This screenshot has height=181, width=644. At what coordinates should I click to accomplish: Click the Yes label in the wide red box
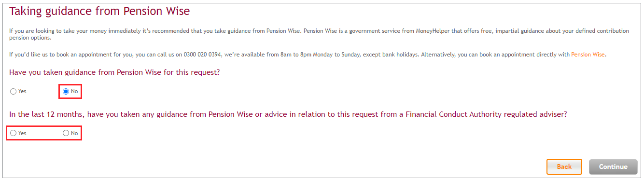click(x=22, y=133)
